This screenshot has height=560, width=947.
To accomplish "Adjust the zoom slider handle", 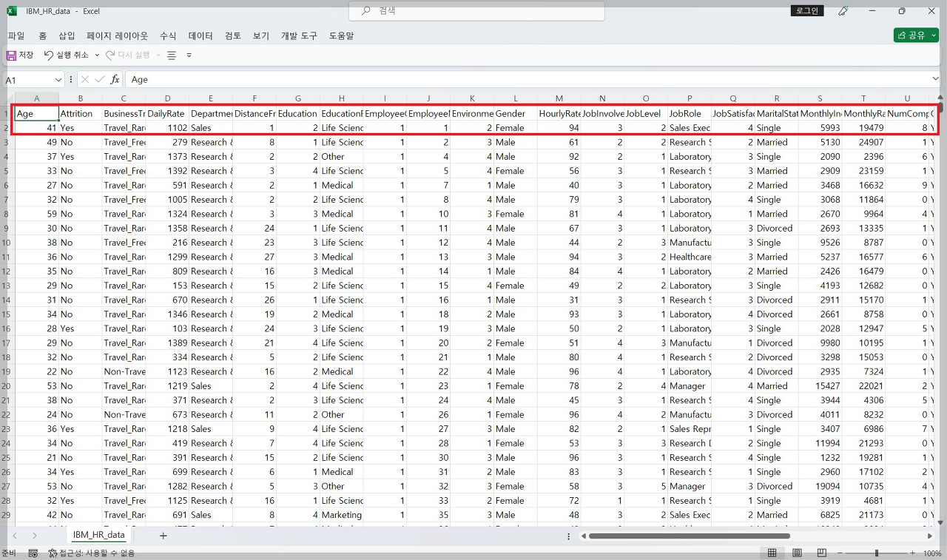I will pyautogui.click(x=877, y=553).
